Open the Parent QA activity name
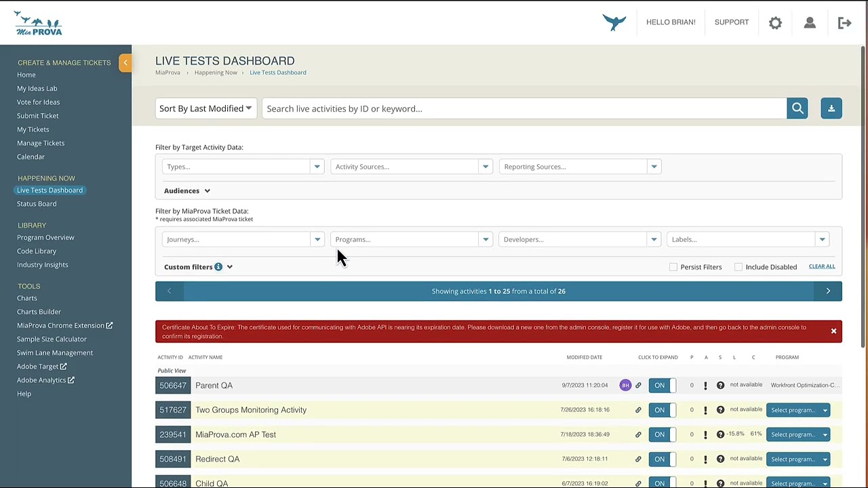868x488 pixels. (214, 386)
